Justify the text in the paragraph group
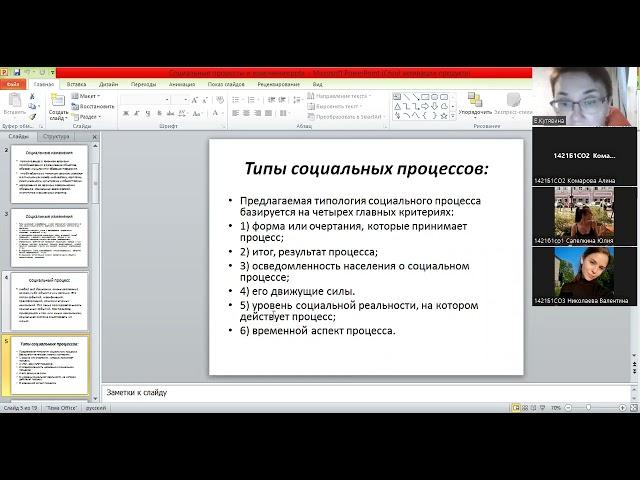 coord(268,113)
